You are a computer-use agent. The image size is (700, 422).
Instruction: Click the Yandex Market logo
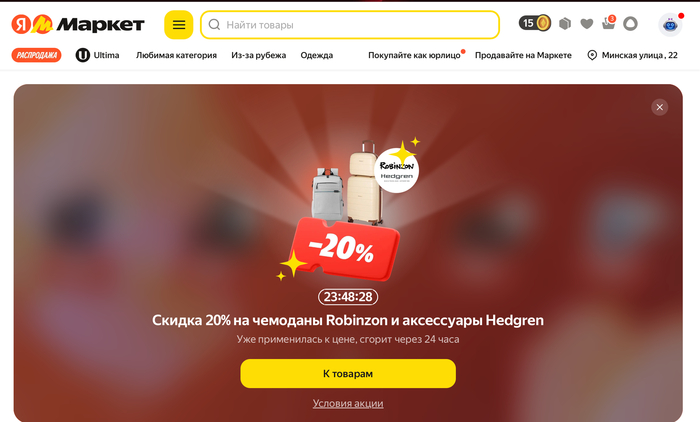[x=78, y=24]
